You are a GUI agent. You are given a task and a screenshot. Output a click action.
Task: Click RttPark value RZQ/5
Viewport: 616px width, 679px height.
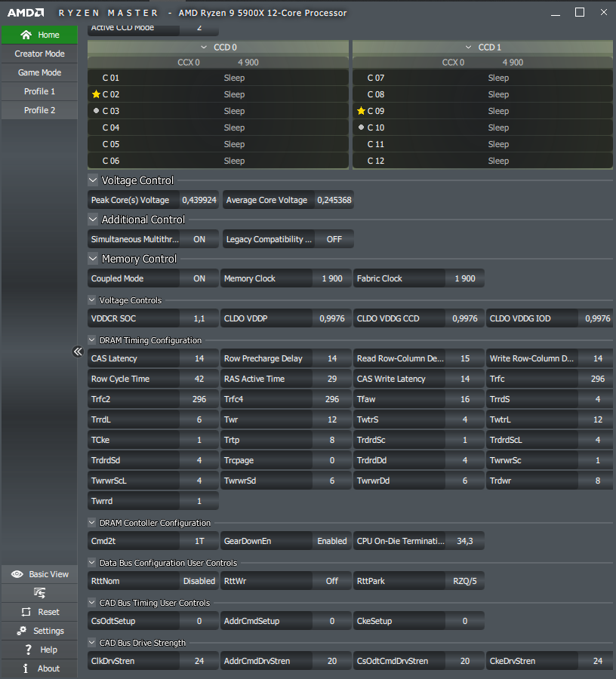pyautogui.click(x=465, y=581)
